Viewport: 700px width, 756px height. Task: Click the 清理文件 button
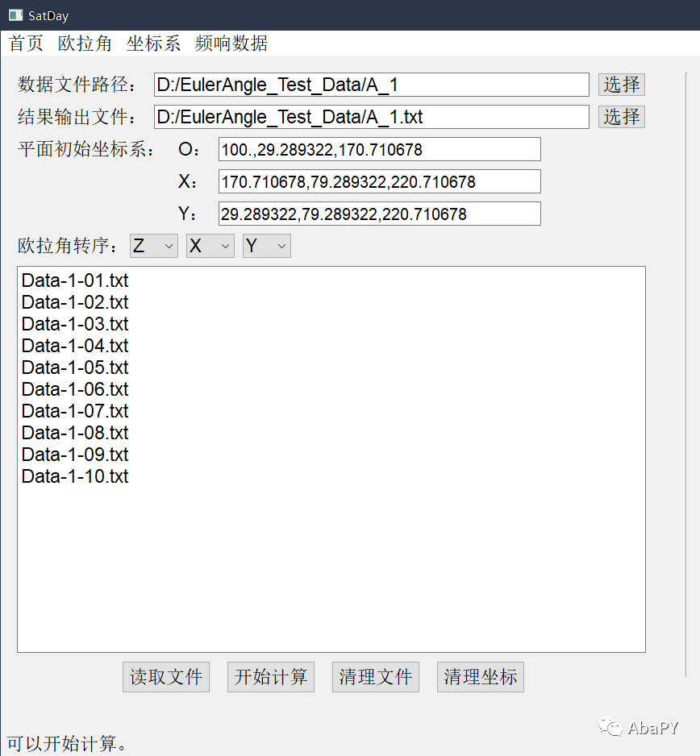pyautogui.click(x=375, y=676)
